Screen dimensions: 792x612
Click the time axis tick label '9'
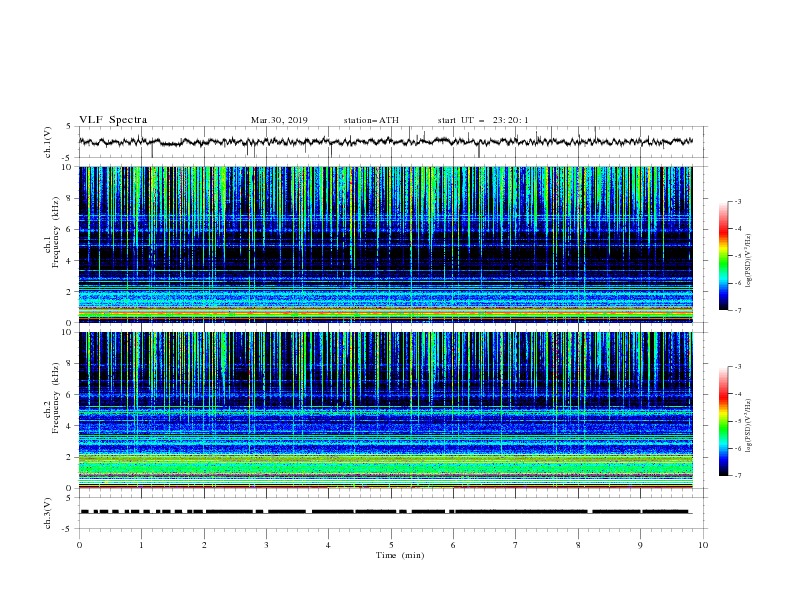point(640,545)
